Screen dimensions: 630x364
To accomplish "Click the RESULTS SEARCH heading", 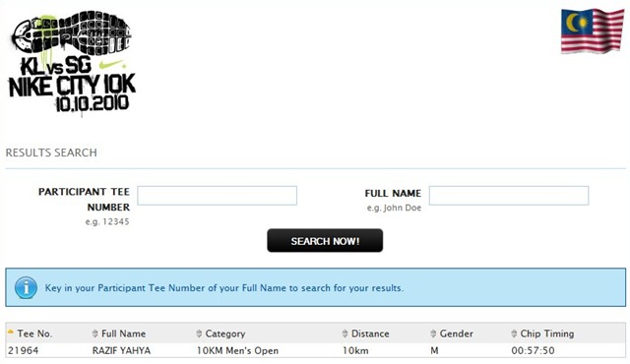I will pyautogui.click(x=51, y=152).
